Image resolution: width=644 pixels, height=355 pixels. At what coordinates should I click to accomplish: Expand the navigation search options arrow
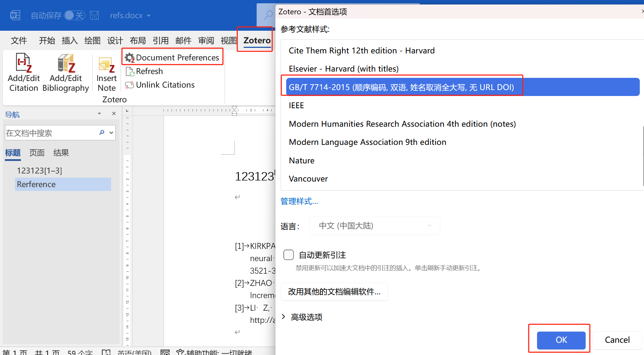tap(111, 133)
